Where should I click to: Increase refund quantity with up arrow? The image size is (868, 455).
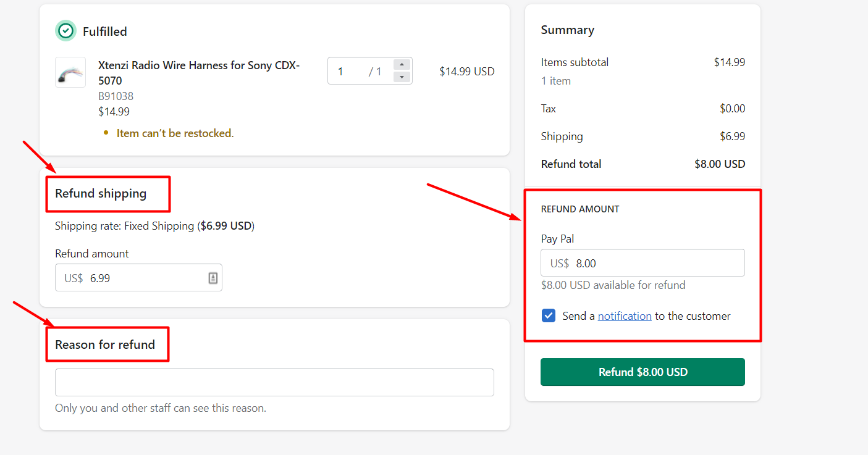click(402, 65)
